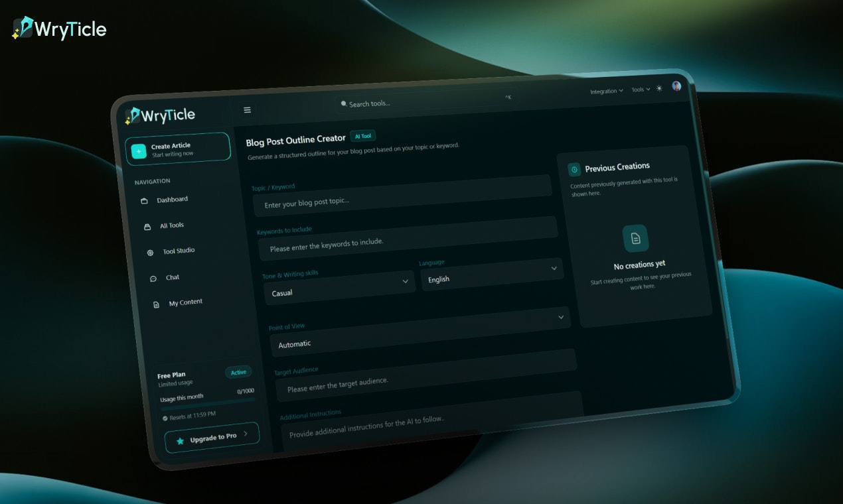Click the Blog Post Outline Creator heading

tap(296, 140)
